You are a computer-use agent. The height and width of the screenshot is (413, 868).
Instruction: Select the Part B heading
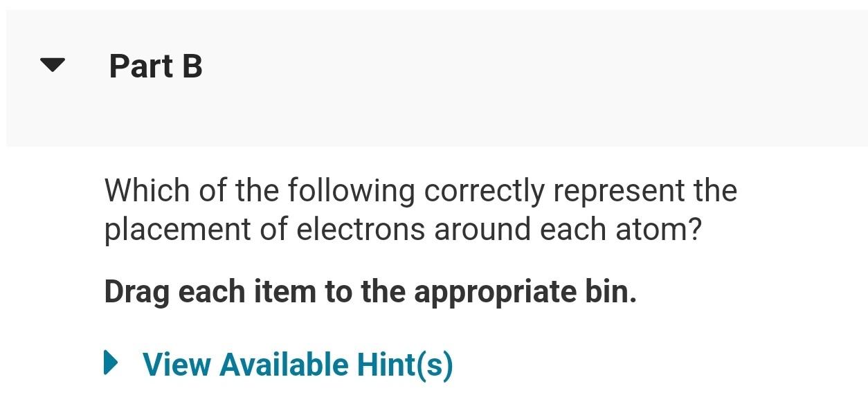point(154,66)
